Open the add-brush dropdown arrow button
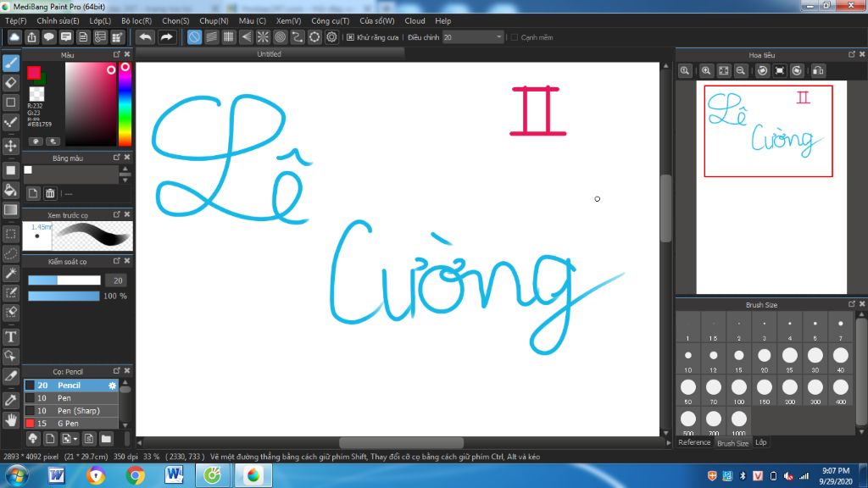This screenshot has height=488, width=868. click(70, 439)
